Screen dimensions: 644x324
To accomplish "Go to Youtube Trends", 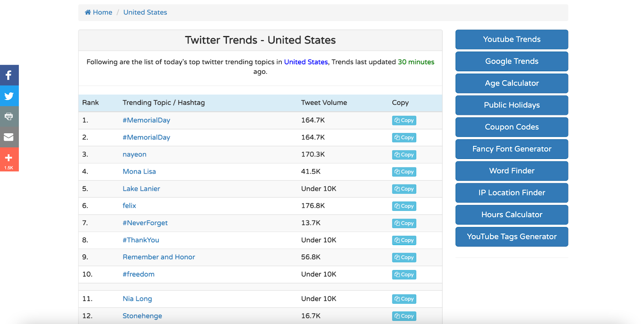I will (x=512, y=39).
